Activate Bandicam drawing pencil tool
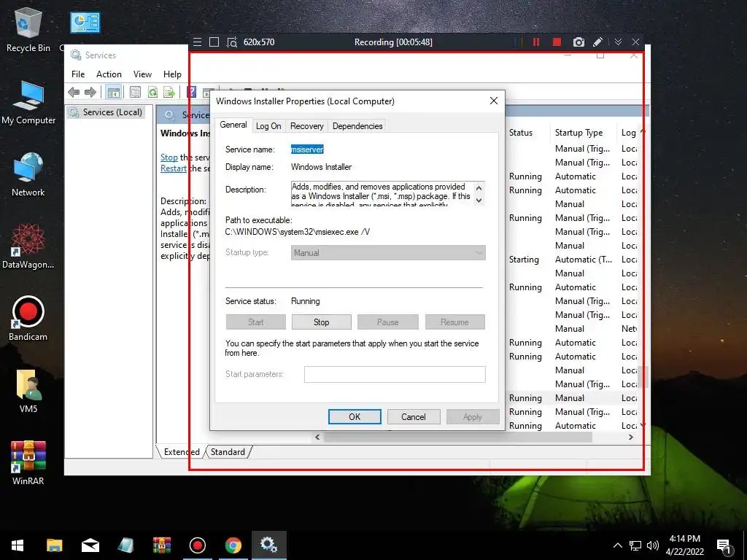Viewport: 747px width, 560px height. click(598, 42)
